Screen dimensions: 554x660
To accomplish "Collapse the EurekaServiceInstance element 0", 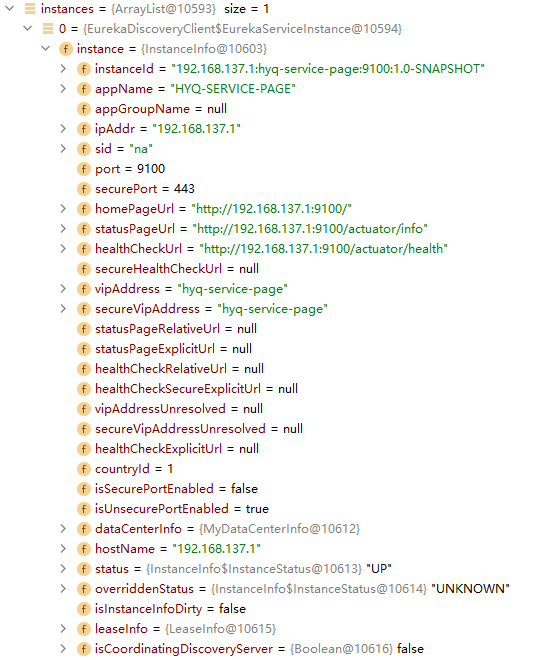I will [x=28, y=29].
